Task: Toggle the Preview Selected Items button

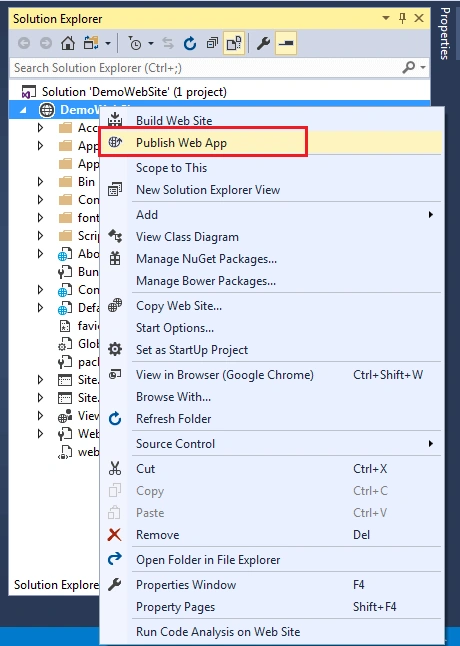Action: click(286, 43)
